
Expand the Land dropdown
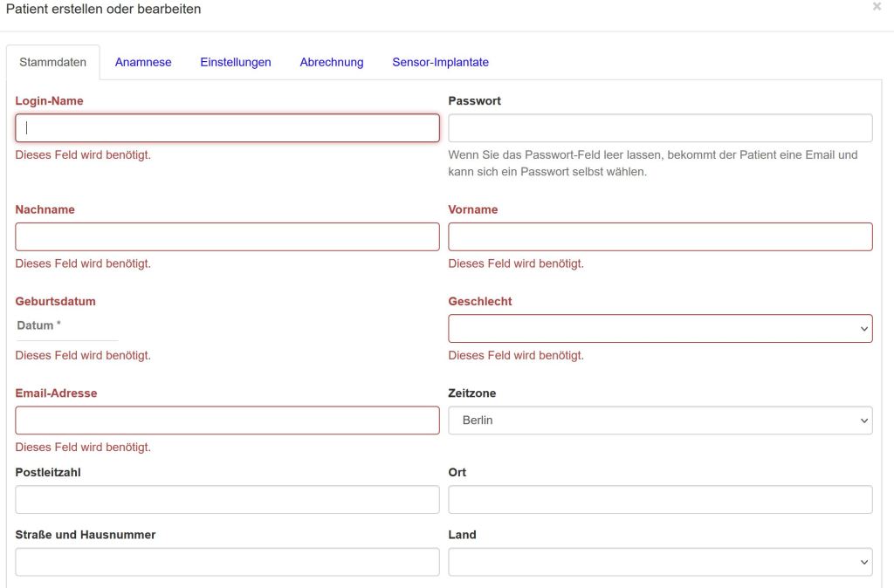(x=660, y=563)
